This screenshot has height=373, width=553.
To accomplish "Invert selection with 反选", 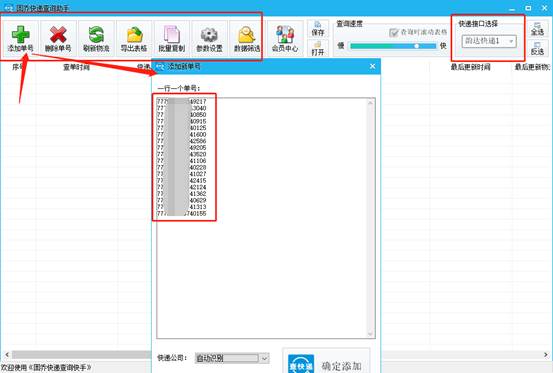I will pos(537,48).
